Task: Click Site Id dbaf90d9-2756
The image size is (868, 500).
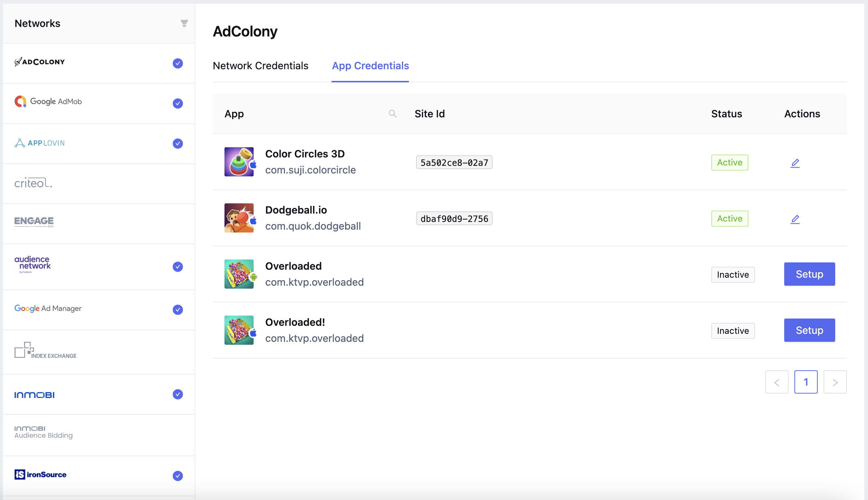Action: point(454,219)
